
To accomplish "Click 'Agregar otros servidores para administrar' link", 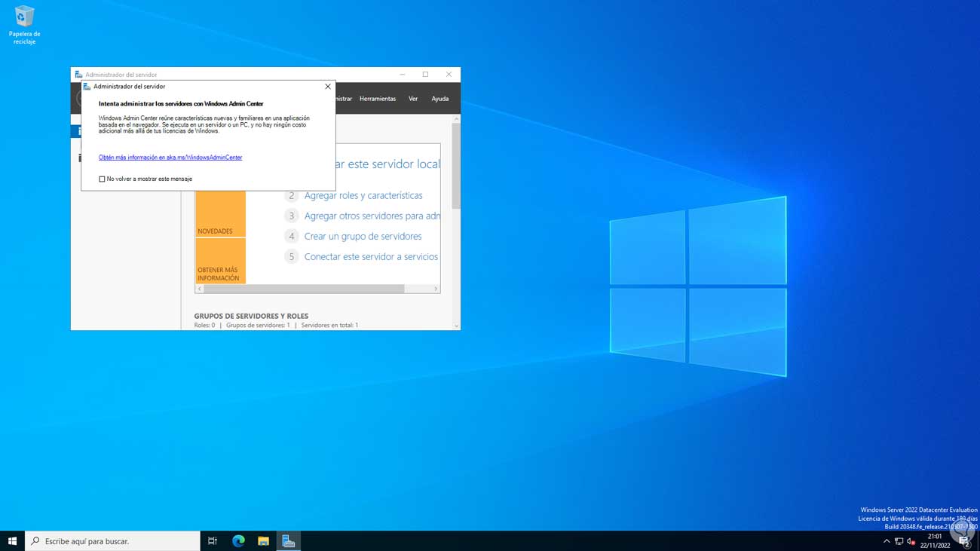I will [x=372, y=216].
